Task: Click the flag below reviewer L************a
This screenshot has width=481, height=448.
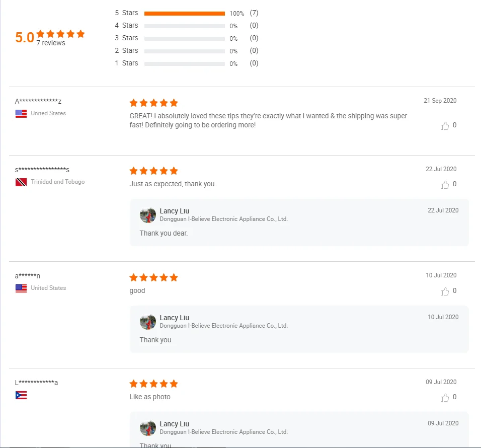Action: pyautogui.click(x=21, y=395)
